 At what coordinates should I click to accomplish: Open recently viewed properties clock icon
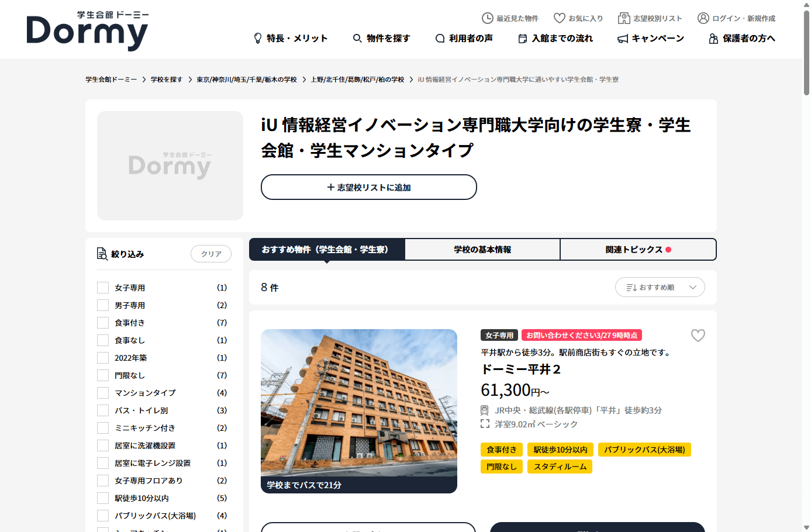487,18
